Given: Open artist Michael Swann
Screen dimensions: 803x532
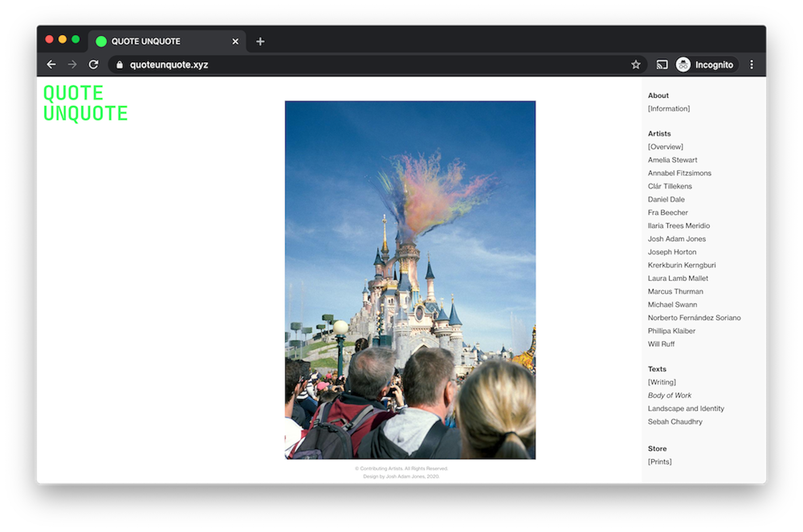Looking at the screenshot, I should tap(672, 305).
